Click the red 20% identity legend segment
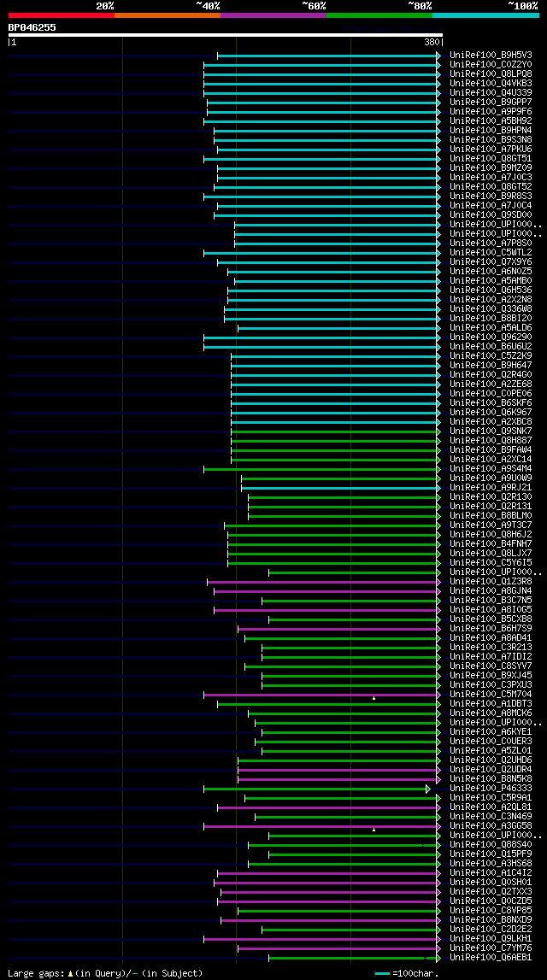Image resolution: width=547 pixels, height=980 pixels. [62, 15]
